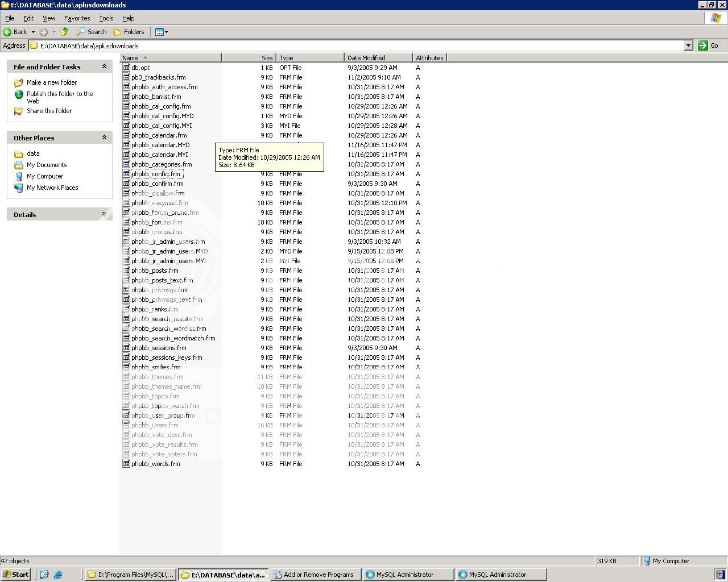Screen dimensions: 728x582
Task: Open the Tools menu
Action: 106,18
